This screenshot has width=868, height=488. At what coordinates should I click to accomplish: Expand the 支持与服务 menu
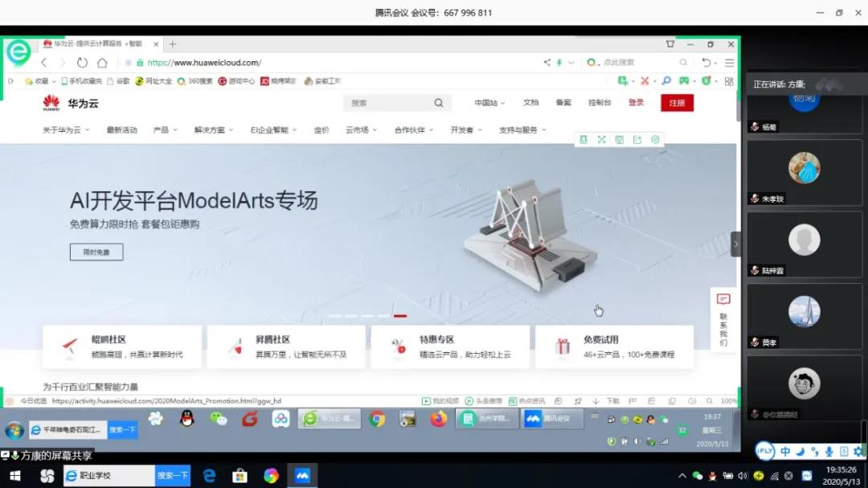[522, 130]
